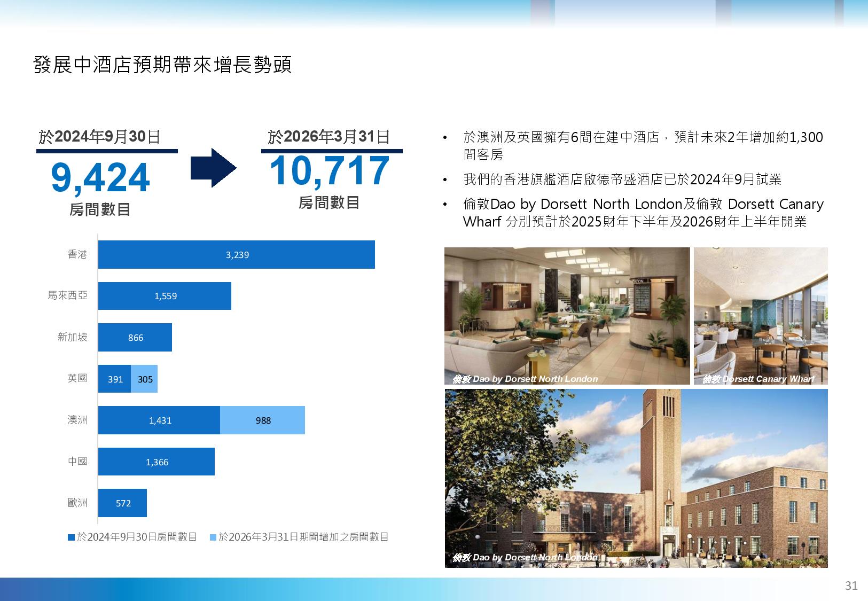Click the light blue legend swatch for 2026年3月31日
This screenshot has height=601, width=868.
[x=213, y=537]
